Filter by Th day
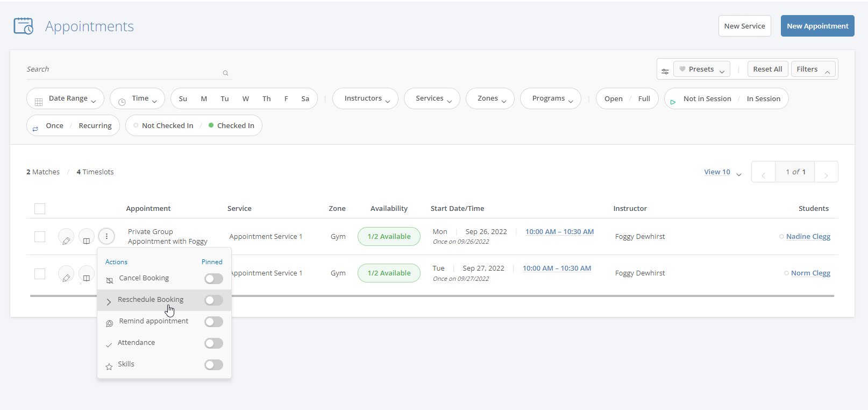Screen dimensions: 868x410 click(266, 99)
